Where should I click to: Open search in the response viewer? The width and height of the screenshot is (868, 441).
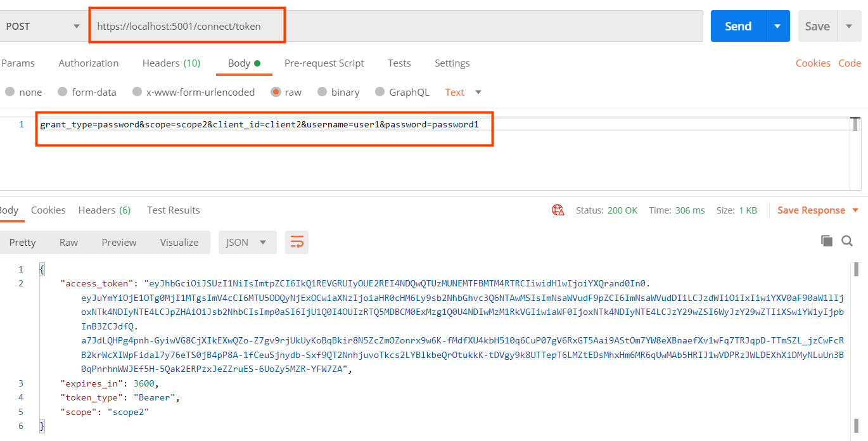coord(848,241)
